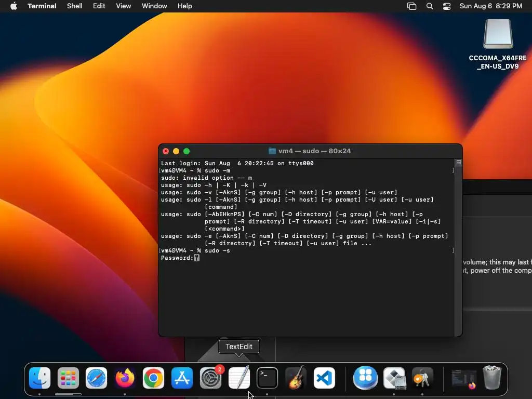Click the Terminal window title 'vm4 — sudo — 80×24'
Image resolution: width=532 pixels, height=399 pixels.
click(314, 151)
